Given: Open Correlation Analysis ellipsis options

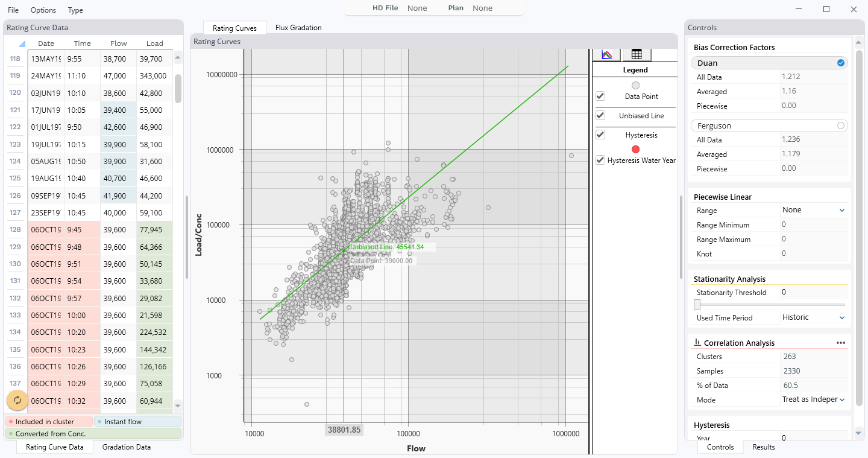Looking at the screenshot, I should (841, 343).
